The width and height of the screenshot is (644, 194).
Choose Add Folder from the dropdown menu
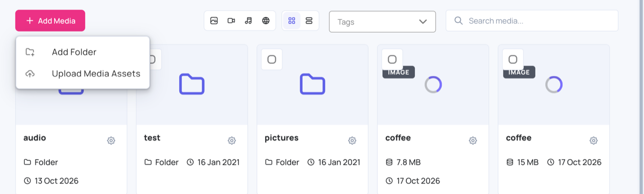coord(83,52)
